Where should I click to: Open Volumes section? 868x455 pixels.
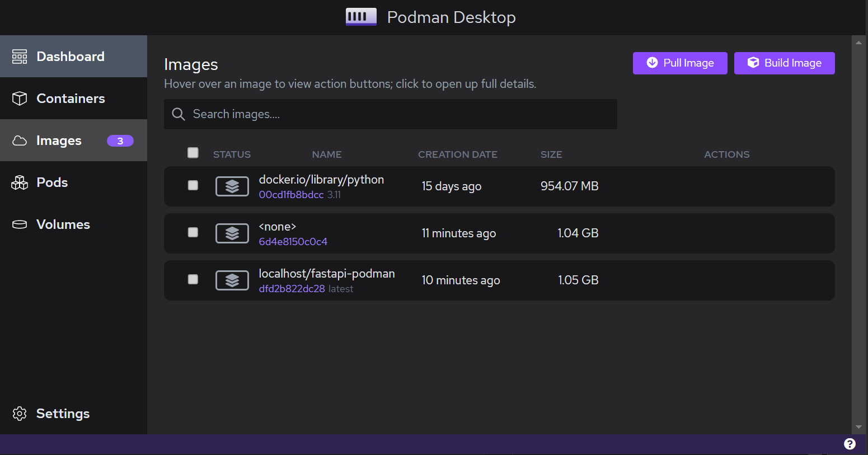coord(73,224)
